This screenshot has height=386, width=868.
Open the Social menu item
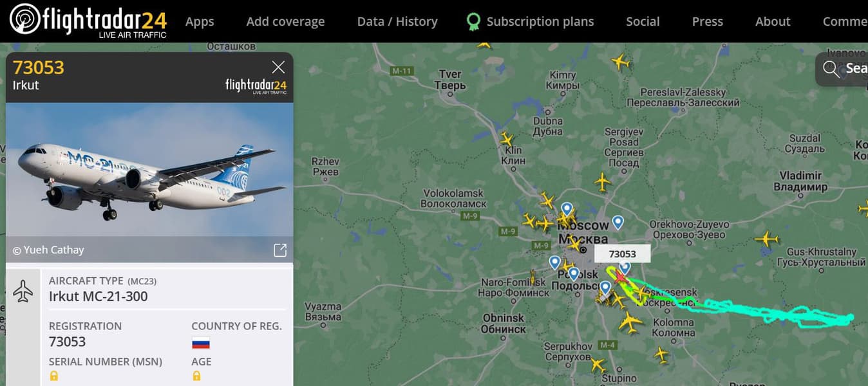(x=643, y=21)
